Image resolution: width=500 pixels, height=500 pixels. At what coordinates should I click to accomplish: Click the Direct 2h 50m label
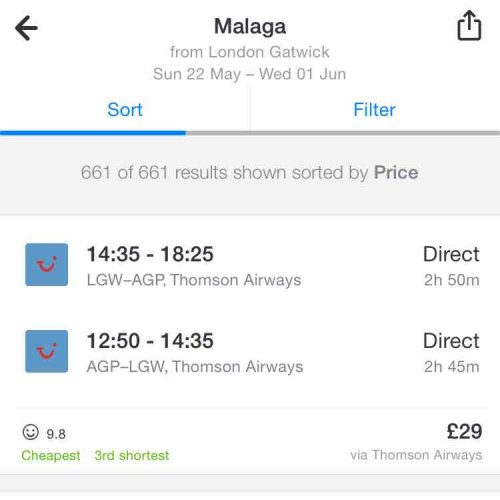click(x=451, y=266)
